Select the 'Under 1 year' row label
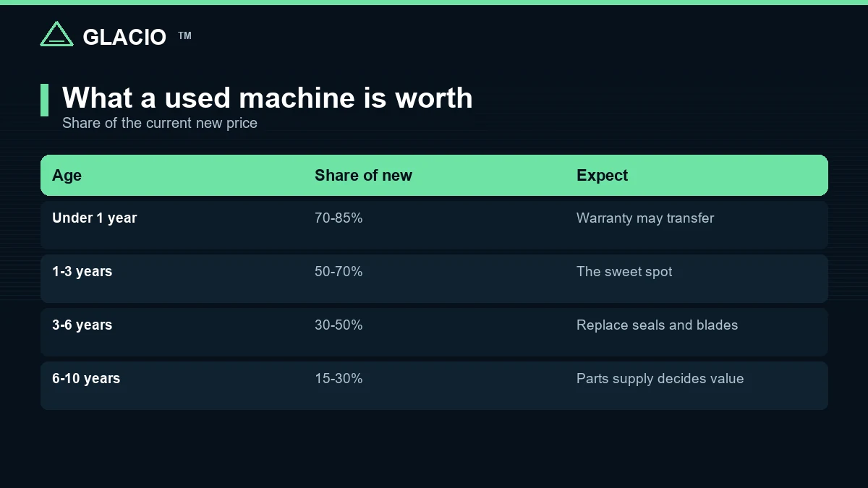Viewport: 868px width, 488px height. click(94, 218)
